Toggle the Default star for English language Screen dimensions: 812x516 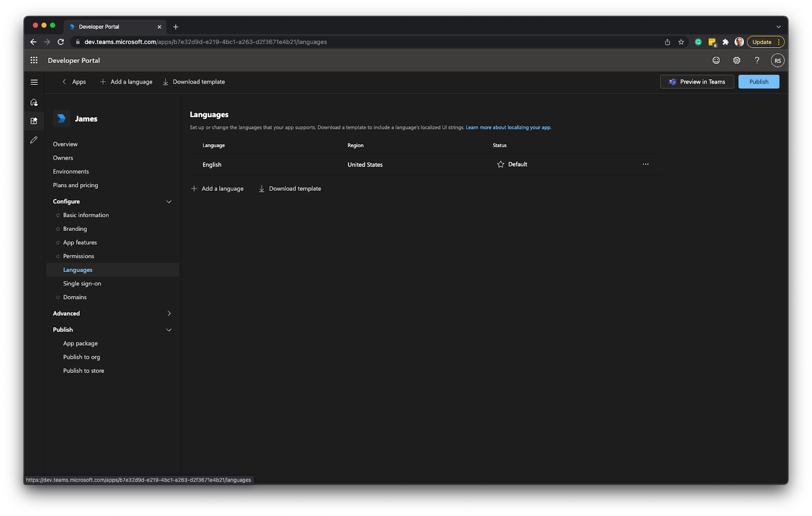coord(500,164)
